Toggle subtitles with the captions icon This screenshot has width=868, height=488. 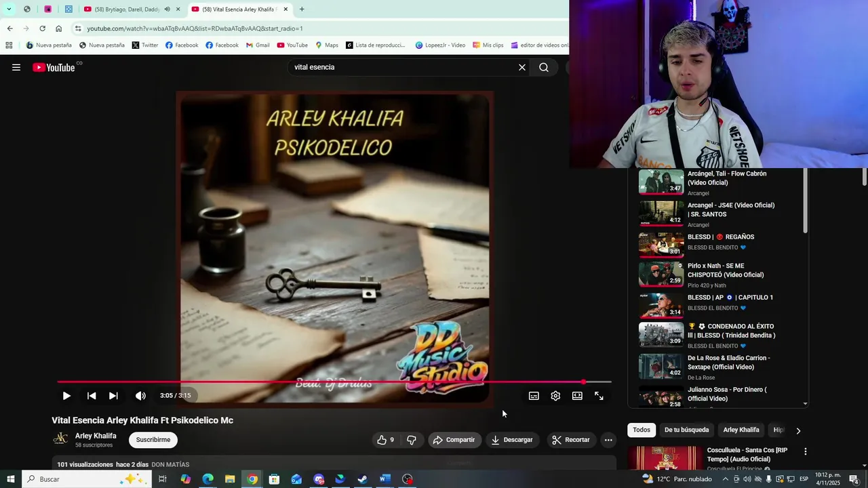click(534, 396)
